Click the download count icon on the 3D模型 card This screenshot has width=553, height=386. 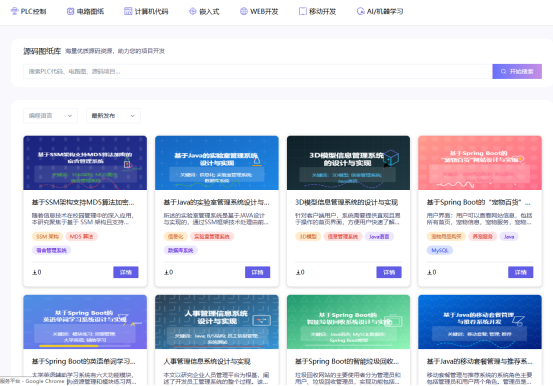298,272
